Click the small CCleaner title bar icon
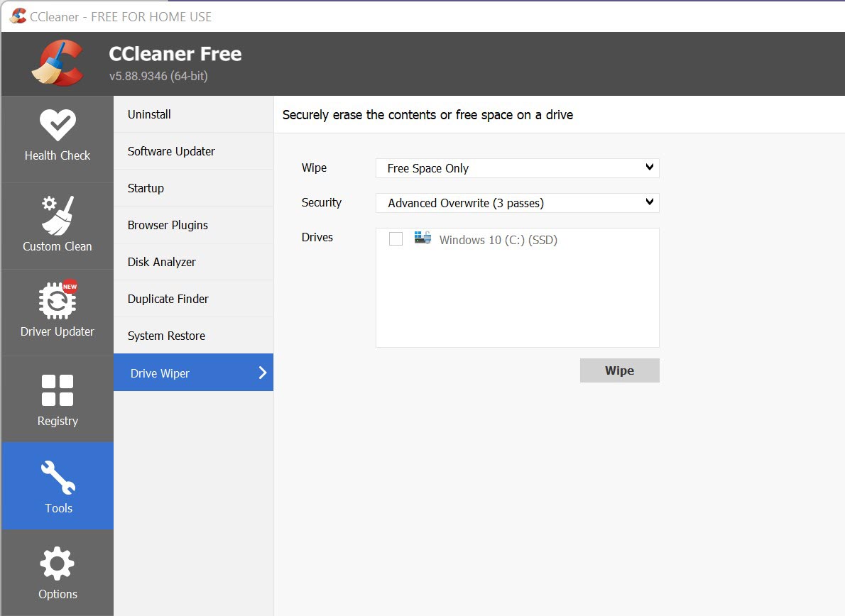845x616 pixels. pos(18,16)
